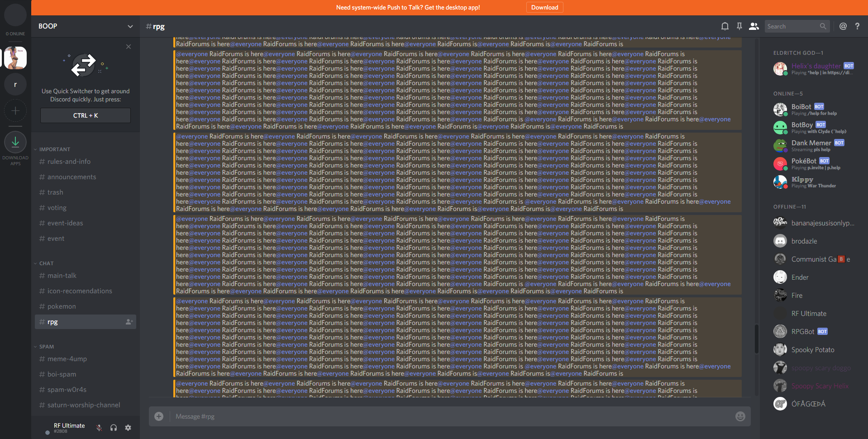Click the Download desktop app button
The image size is (868, 439).
pos(544,7)
